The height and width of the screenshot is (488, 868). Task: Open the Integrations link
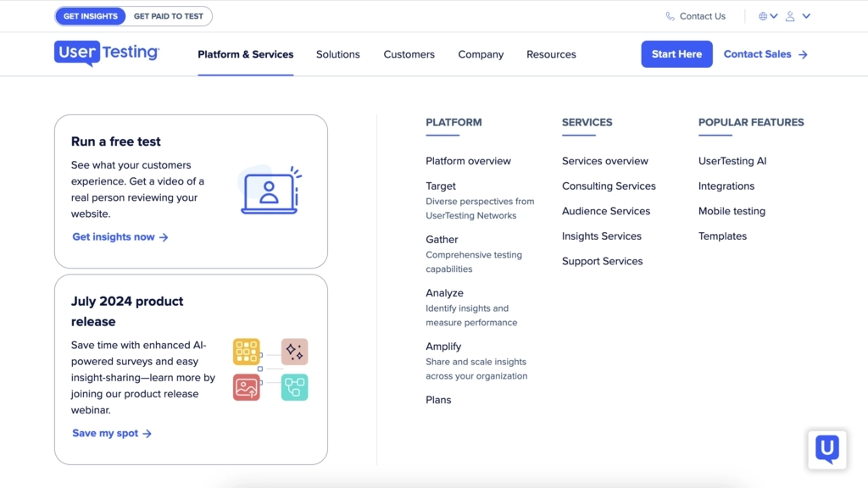(x=726, y=186)
